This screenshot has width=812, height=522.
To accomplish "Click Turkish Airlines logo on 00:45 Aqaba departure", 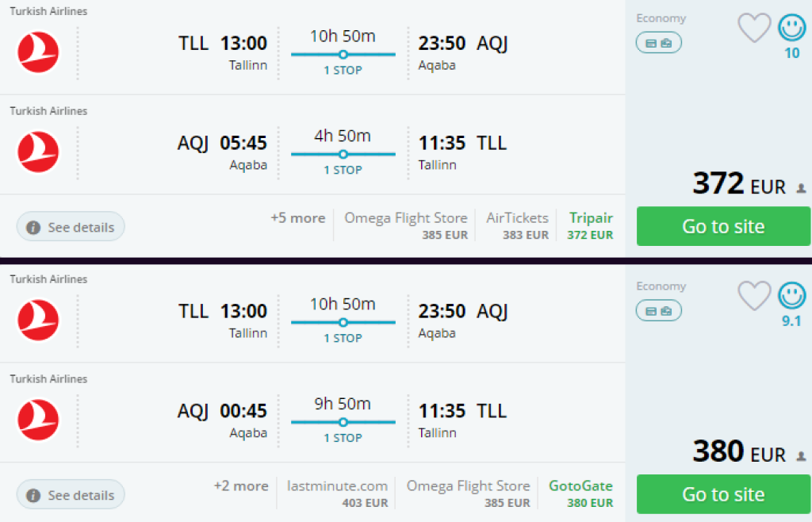I will point(38,420).
